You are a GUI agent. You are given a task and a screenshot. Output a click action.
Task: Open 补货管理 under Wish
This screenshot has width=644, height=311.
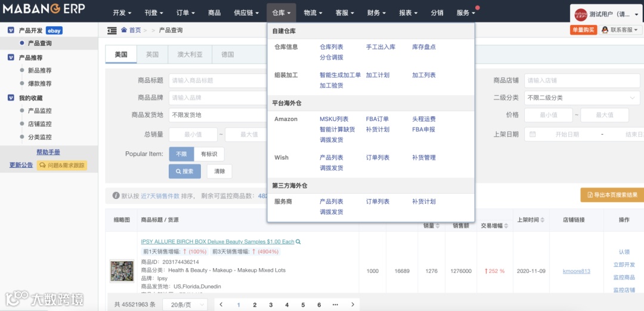coord(424,157)
